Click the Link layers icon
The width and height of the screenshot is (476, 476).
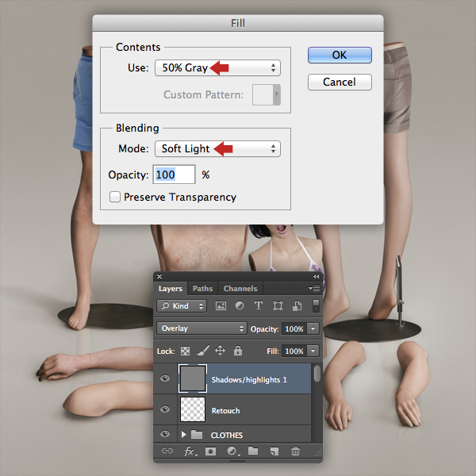tap(167, 451)
